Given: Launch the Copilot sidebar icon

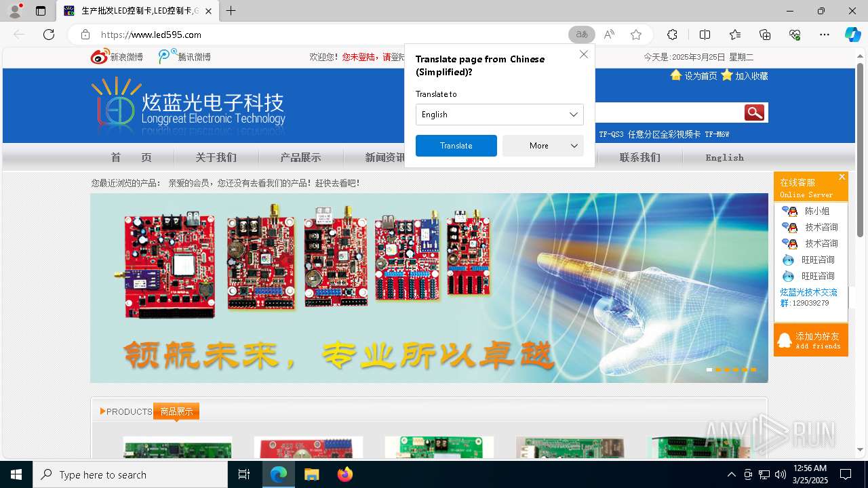Looking at the screenshot, I should (852, 35).
